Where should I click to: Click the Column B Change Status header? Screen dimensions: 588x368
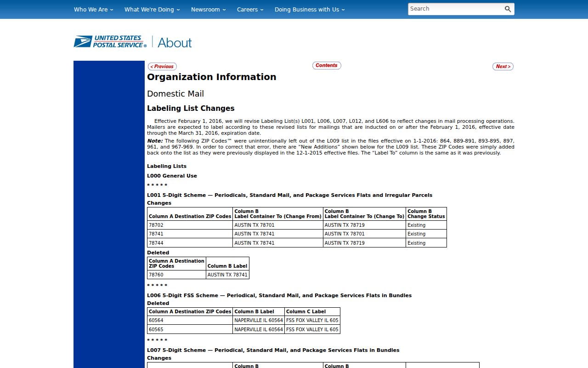426,214
